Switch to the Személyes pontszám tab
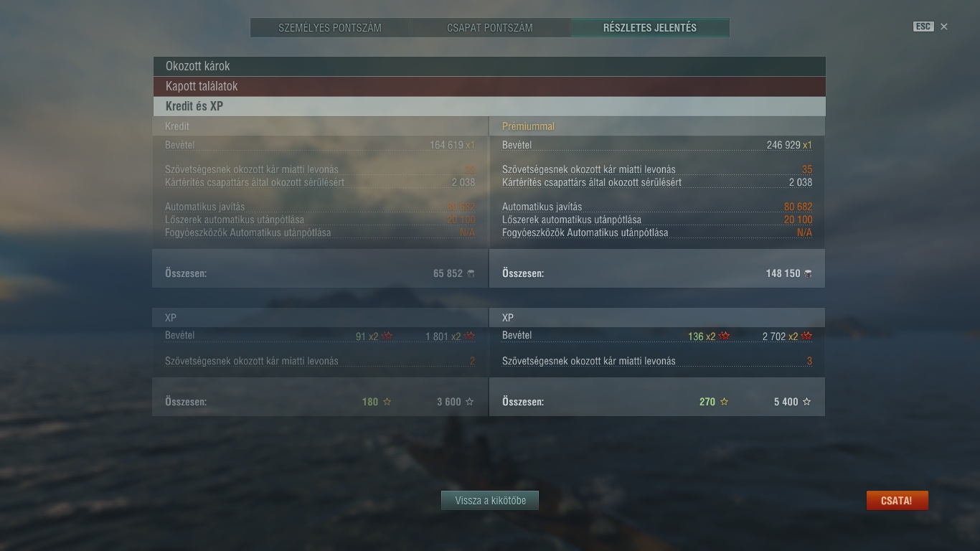The image size is (980, 551). (x=330, y=28)
